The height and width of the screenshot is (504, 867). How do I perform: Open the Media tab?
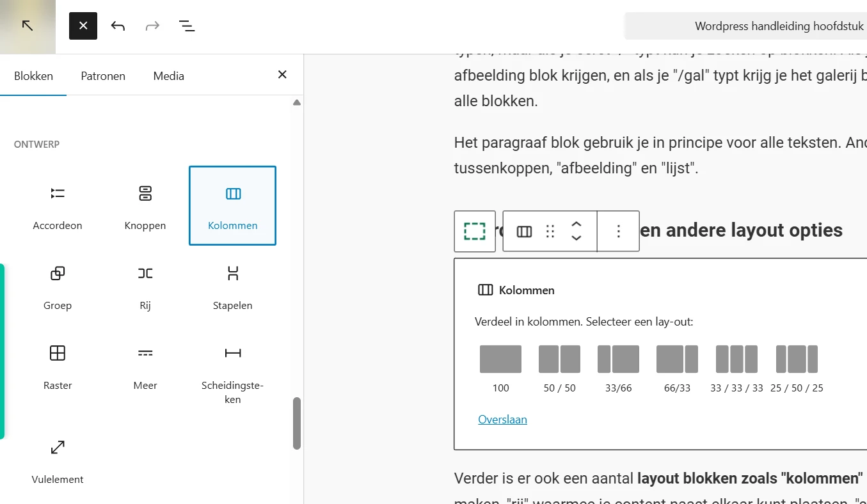pos(168,75)
